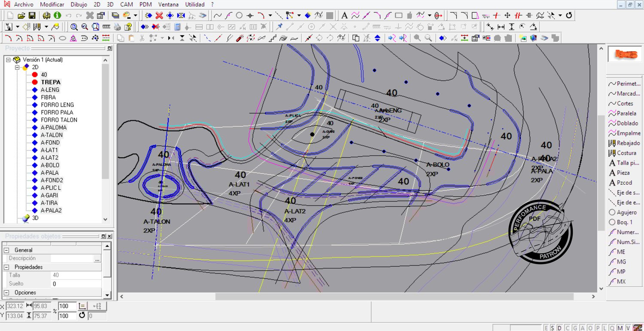The image size is (644, 331).
Task: Toggle the red 40 layer marker
Action: 35,75
